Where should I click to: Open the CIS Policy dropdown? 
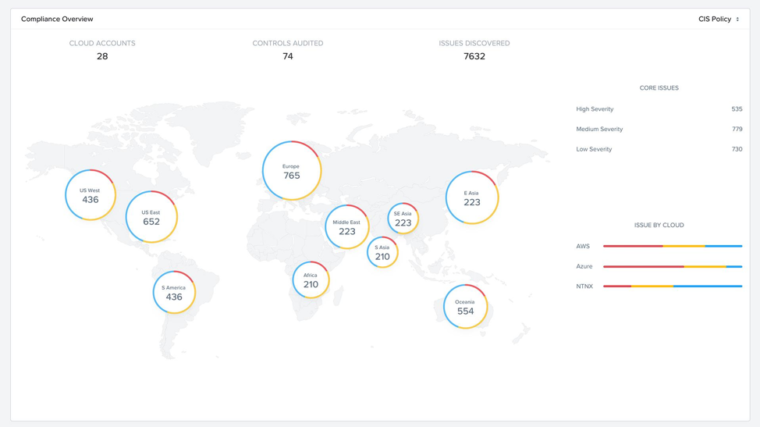click(718, 19)
